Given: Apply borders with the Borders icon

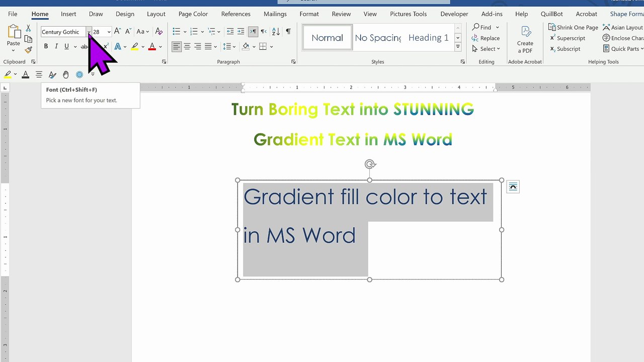Looking at the screenshot, I should [x=262, y=47].
